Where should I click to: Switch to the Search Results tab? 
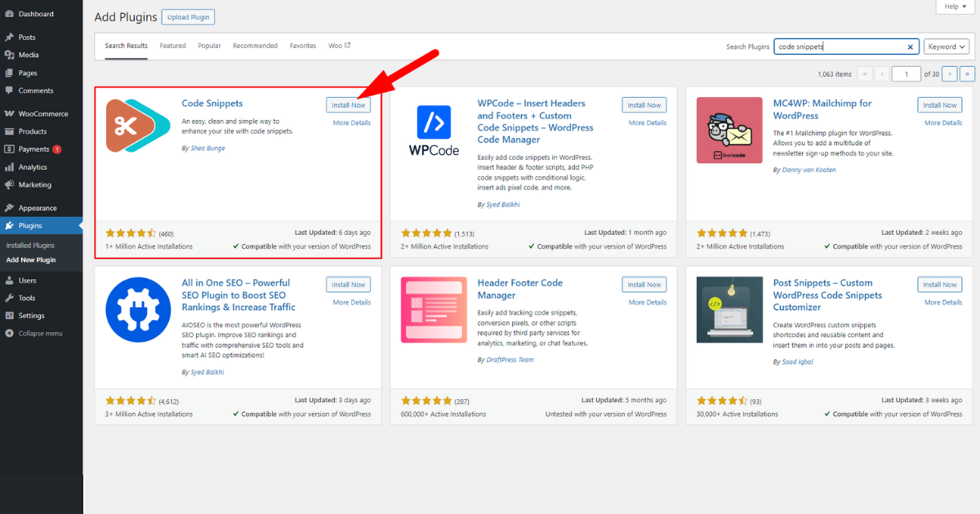point(127,46)
